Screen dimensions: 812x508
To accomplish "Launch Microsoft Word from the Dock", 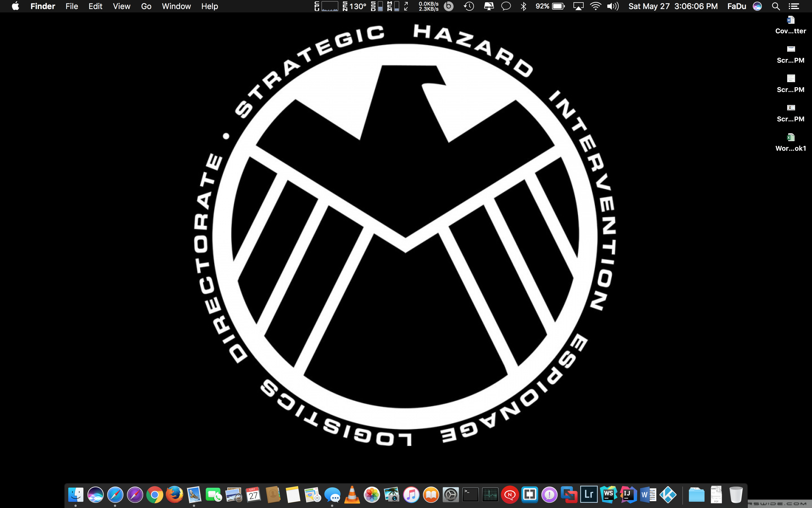I will pyautogui.click(x=648, y=494).
